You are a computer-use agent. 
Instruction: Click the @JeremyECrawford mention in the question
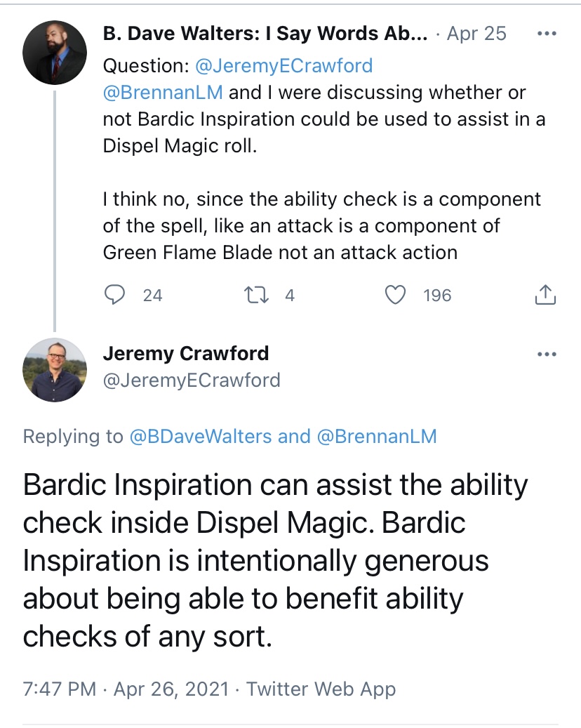(x=283, y=66)
